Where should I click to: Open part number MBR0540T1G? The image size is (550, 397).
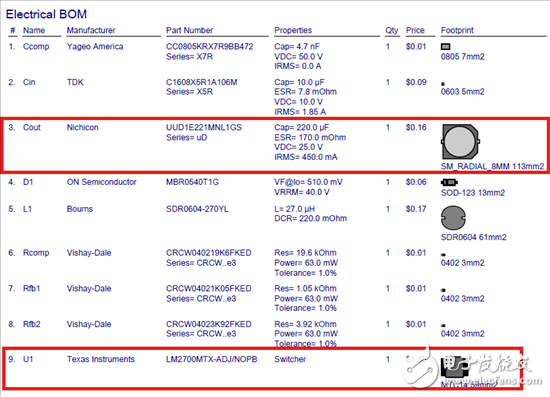192,182
